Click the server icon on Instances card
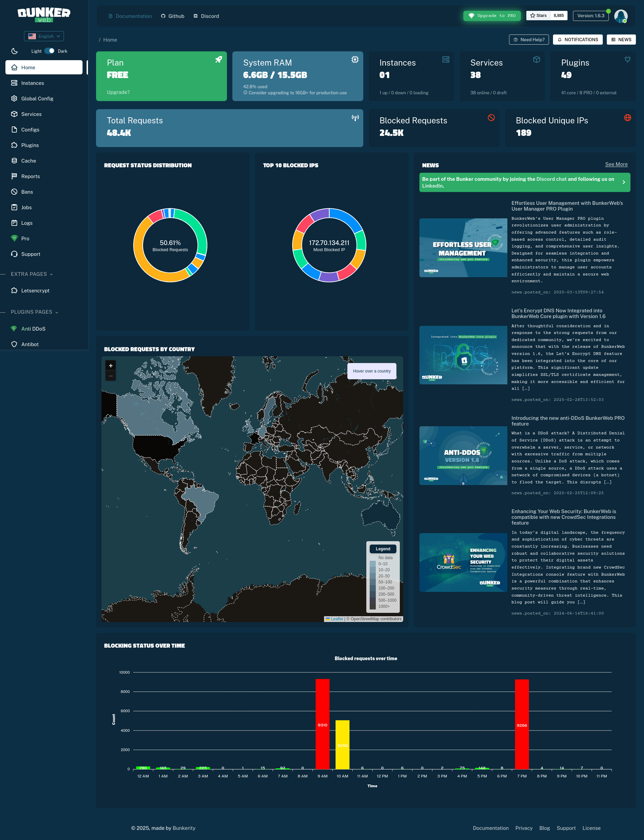Screen dimensions: 644x840 [445, 59]
